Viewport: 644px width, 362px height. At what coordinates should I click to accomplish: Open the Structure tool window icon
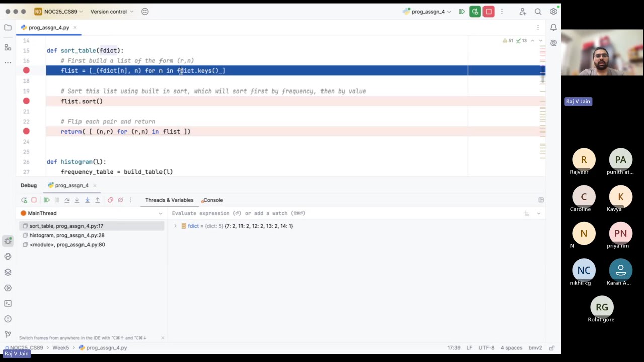(x=8, y=47)
